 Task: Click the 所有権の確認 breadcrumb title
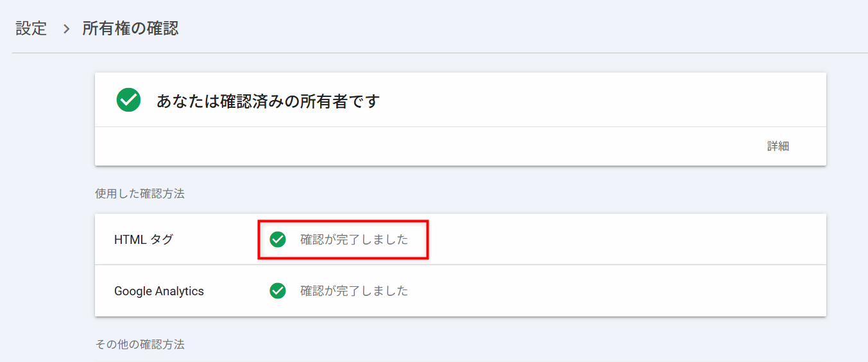point(130,29)
